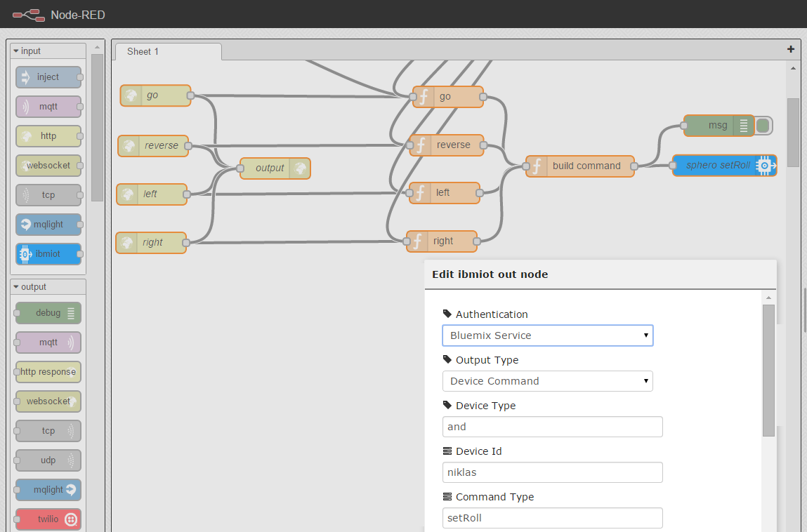
Task: Collapse the input palette category
Action: point(48,51)
